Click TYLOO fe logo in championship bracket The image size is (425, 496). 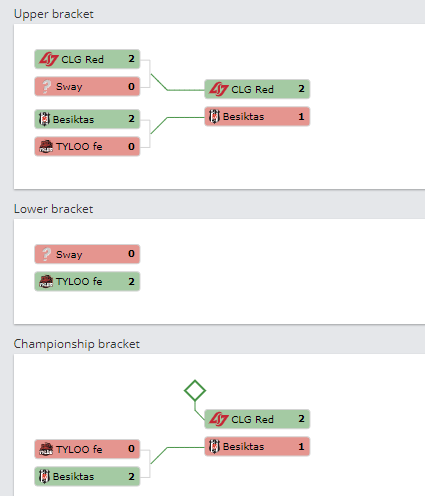pos(46,449)
